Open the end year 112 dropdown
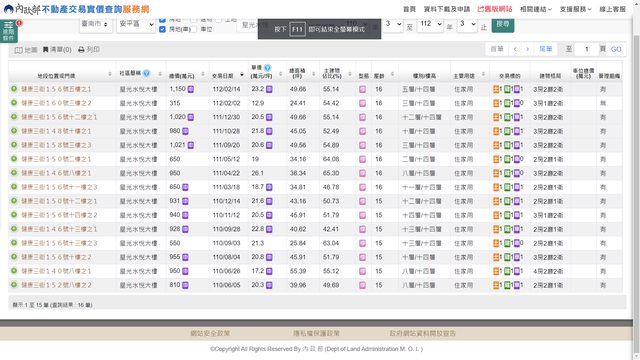Image resolution: width=640 pixels, height=360 pixels. click(431, 24)
